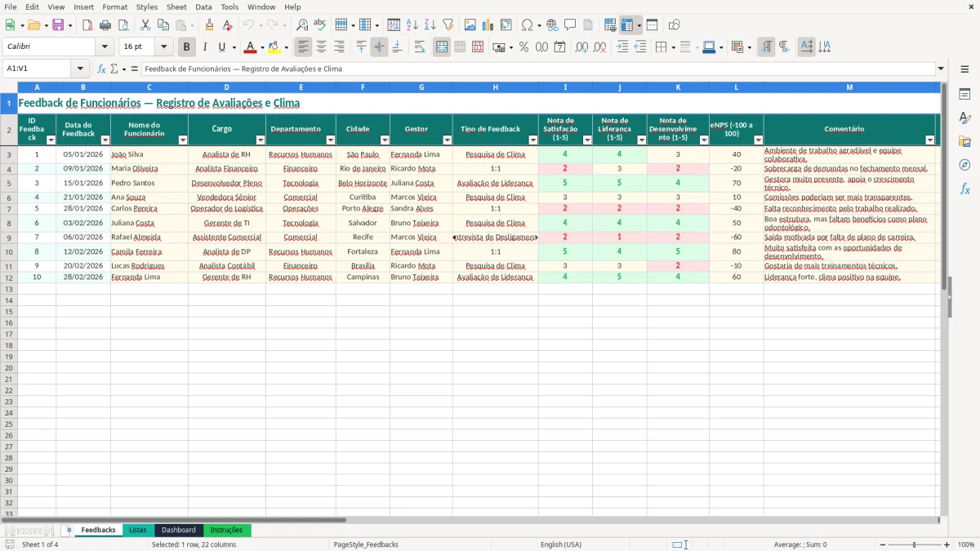Apply the yellow background color
980x551 pixels.
click(x=274, y=47)
